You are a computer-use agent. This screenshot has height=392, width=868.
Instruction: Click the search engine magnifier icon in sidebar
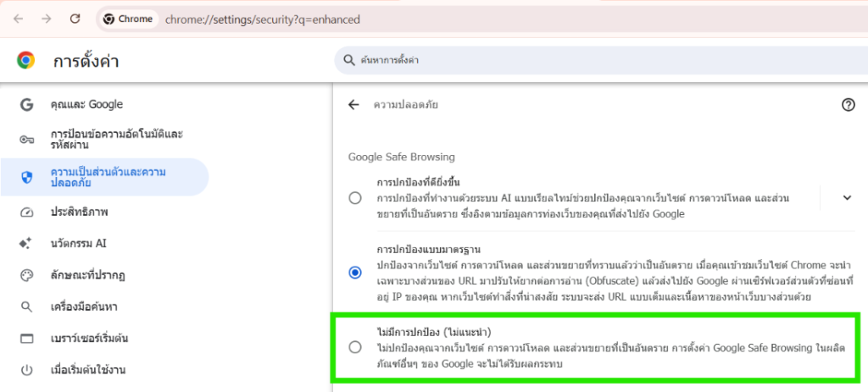[x=26, y=306]
